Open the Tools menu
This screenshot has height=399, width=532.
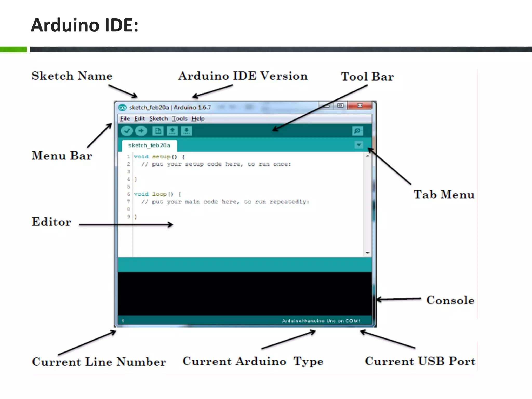180,119
